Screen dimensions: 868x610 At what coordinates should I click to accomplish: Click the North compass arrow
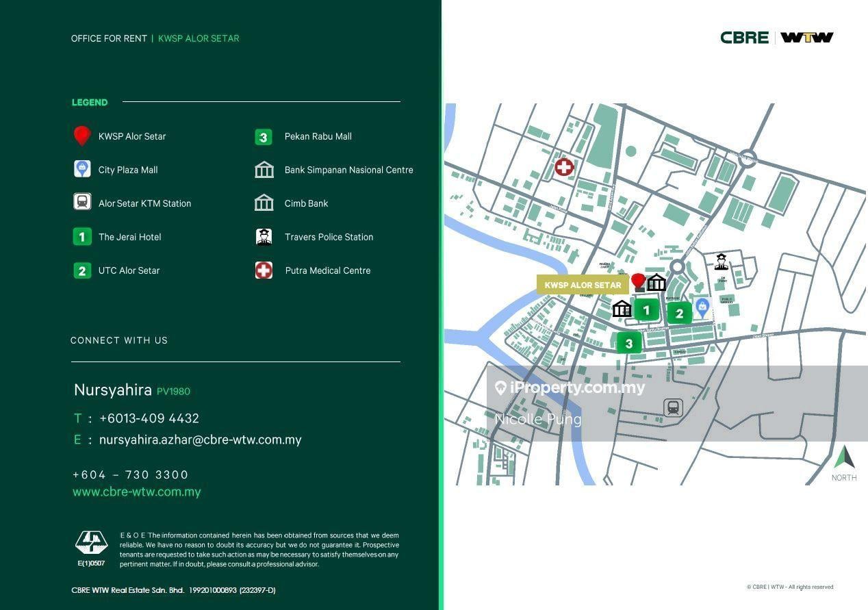click(844, 457)
